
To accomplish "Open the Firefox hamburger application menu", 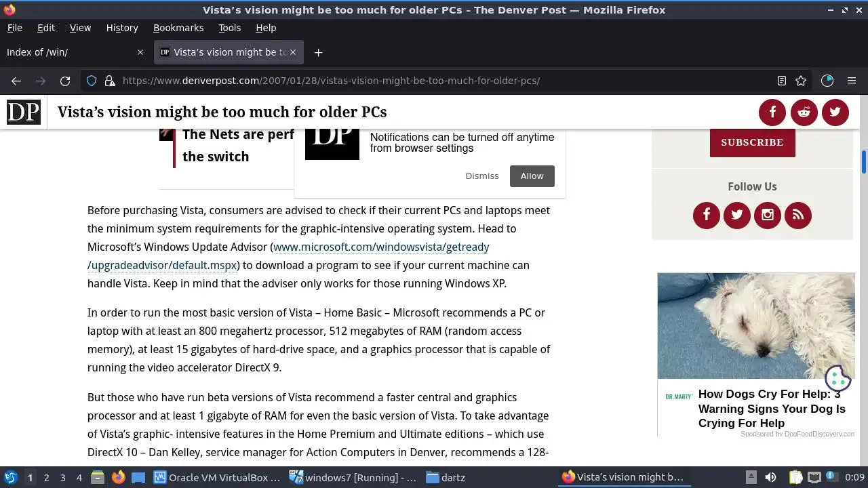I will [x=852, y=81].
